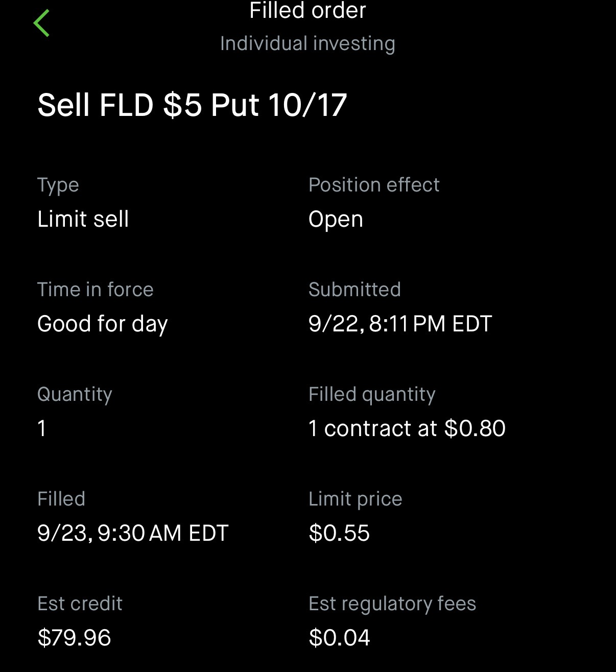Image resolution: width=616 pixels, height=672 pixels.
Task: Click the $0.04 regulatory fees amount
Action: 339,638
